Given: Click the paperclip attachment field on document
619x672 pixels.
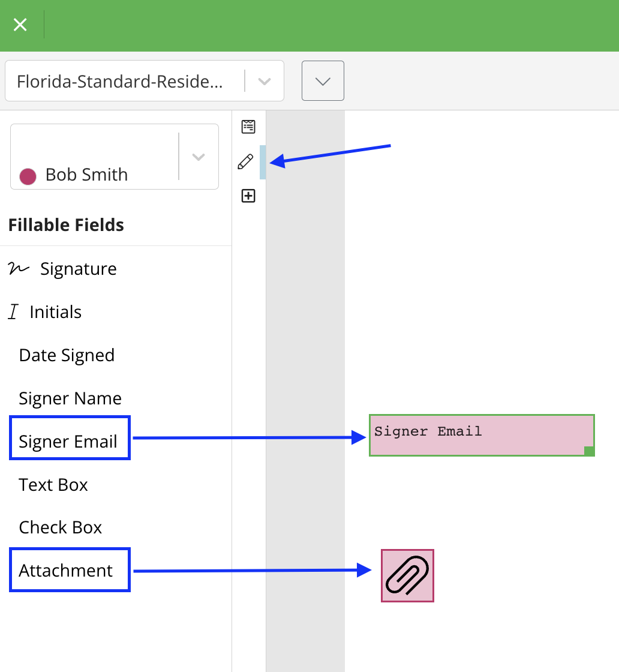Looking at the screenshot, I should (407, 575).
